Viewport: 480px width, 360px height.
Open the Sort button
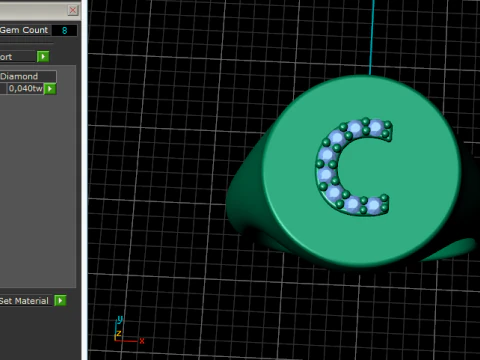17,57
